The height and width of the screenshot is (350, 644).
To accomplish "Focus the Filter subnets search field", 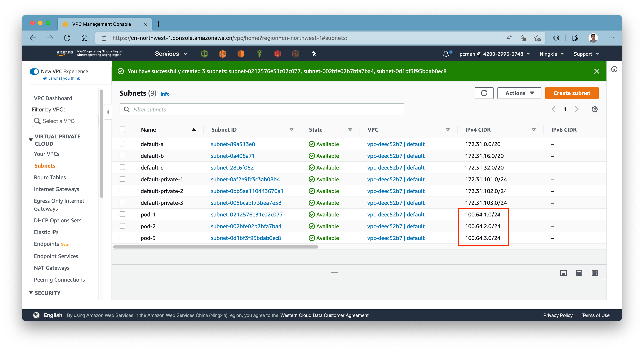I will (x=261, y=109).
